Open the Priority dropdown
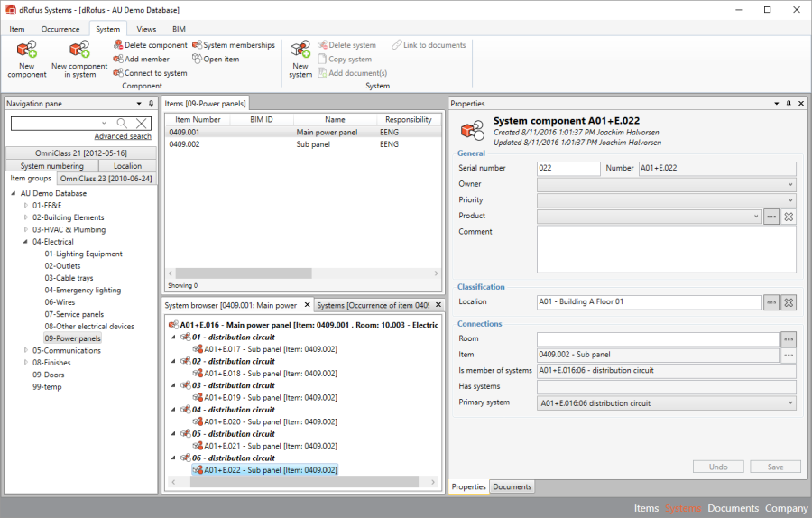The image size is (812, 518). (x=789, y=200)
